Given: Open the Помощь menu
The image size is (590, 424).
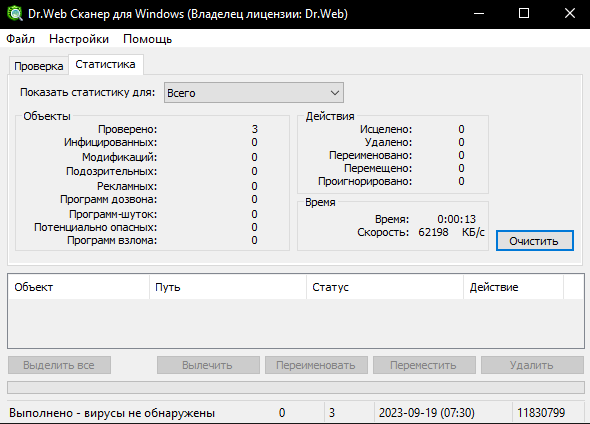Looking at the screenshot, I should click(148, 39).
